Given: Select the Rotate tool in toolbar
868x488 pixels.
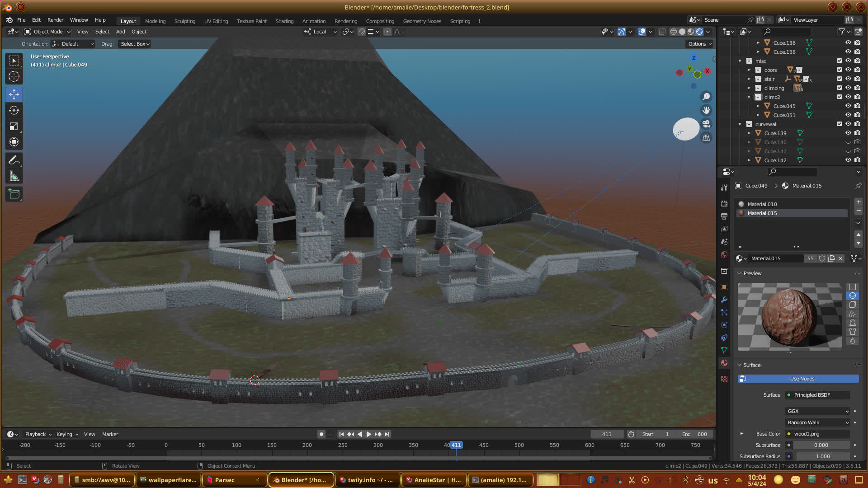Looking at the screenshot, I should click(14, 111).
